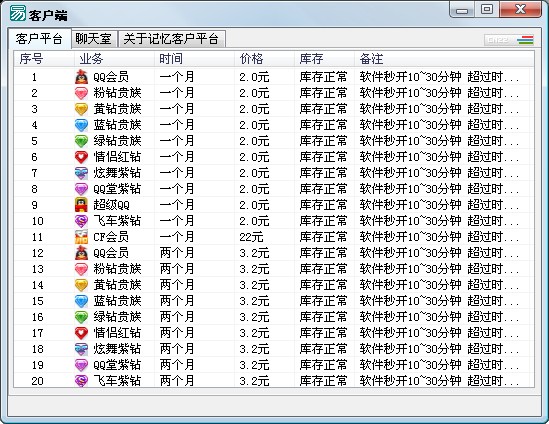Click the green diamond icon in row 5

point(81,141)
